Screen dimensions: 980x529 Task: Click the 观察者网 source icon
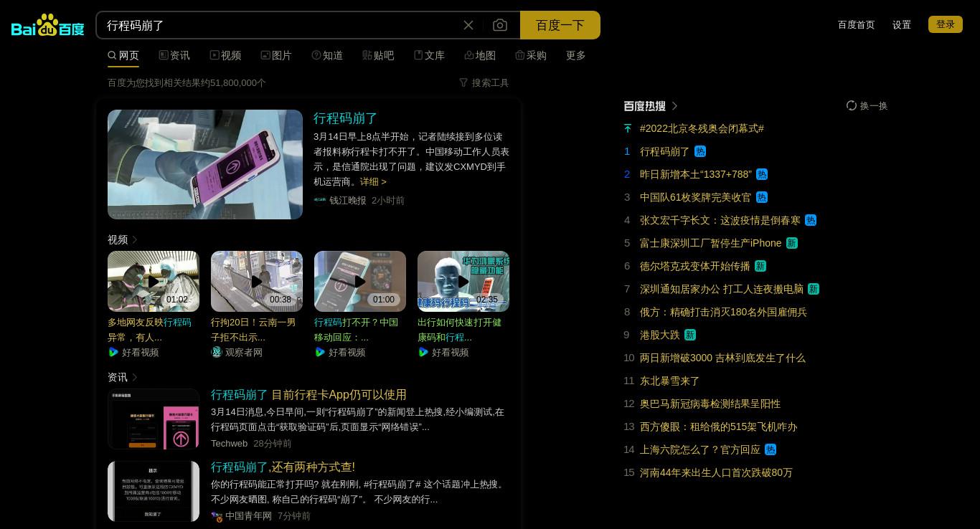tap(217, 352)
